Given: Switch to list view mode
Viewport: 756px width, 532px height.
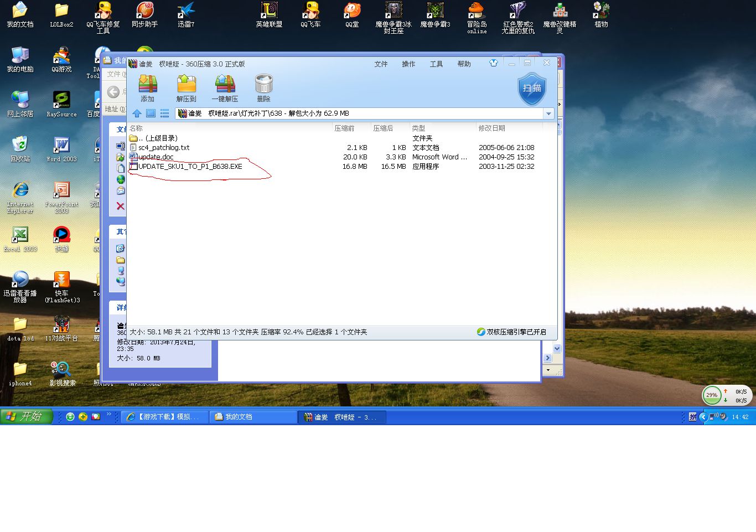Looking at the screenshot, I should 164,113.
